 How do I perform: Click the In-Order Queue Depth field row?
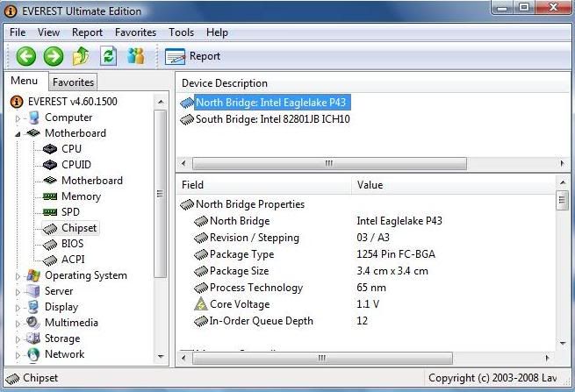click(366, 321)
